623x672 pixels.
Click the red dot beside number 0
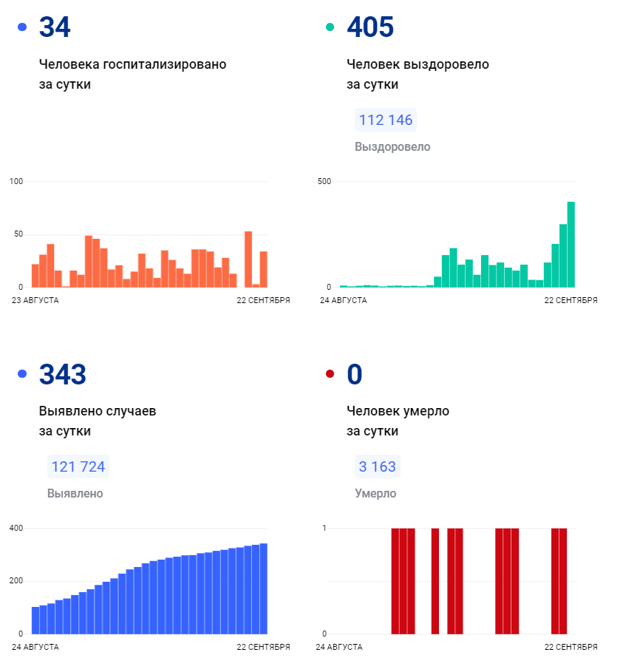(x=330, y=374)
